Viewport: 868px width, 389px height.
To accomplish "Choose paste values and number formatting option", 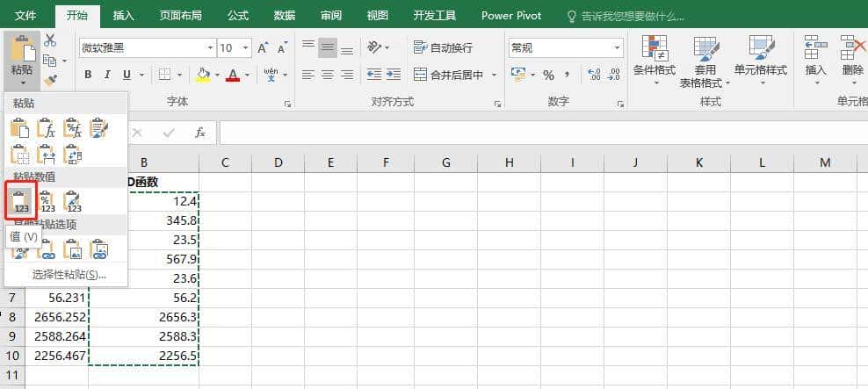I will tap(47, 201).
